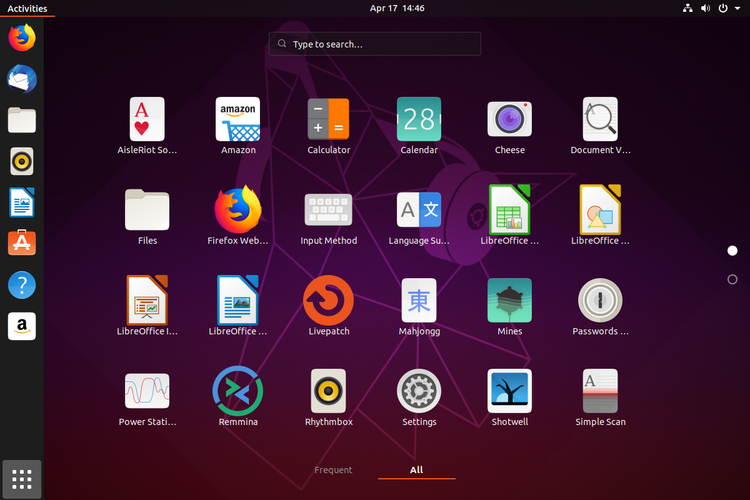Click the power icon in the top bar
Viewport: 750px width, 500px height.
click(723, 8)
